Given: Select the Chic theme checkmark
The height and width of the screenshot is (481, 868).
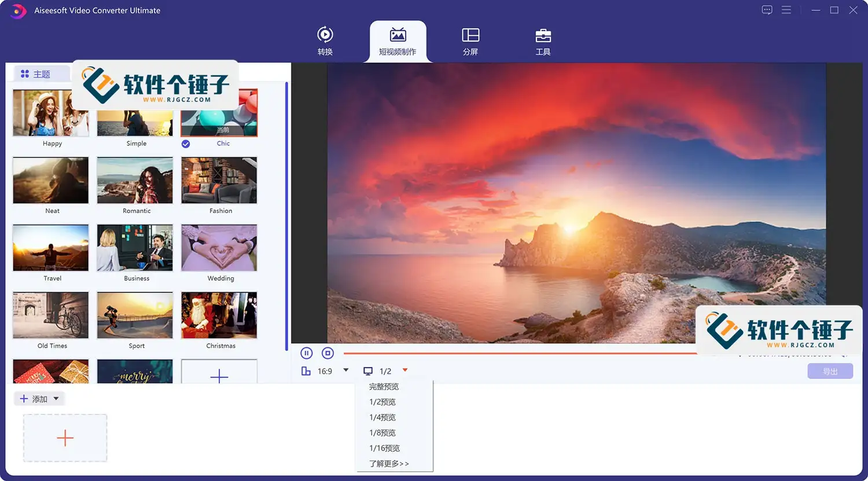Looking at the screenshot, I should (185, 144).
